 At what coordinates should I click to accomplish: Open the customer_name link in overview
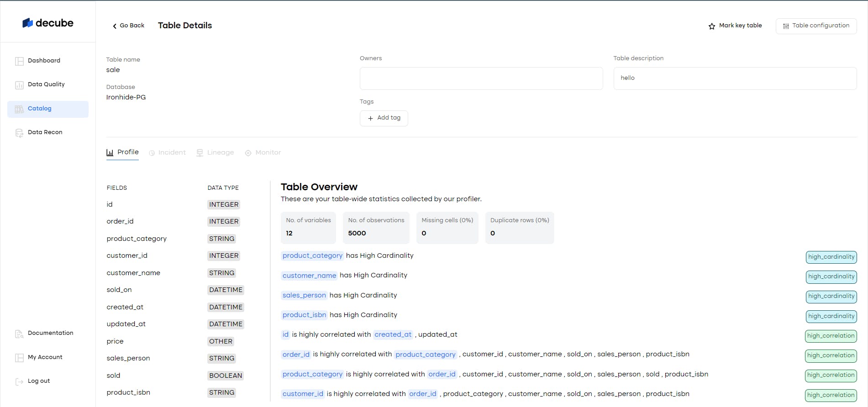(x=309, y=276)
